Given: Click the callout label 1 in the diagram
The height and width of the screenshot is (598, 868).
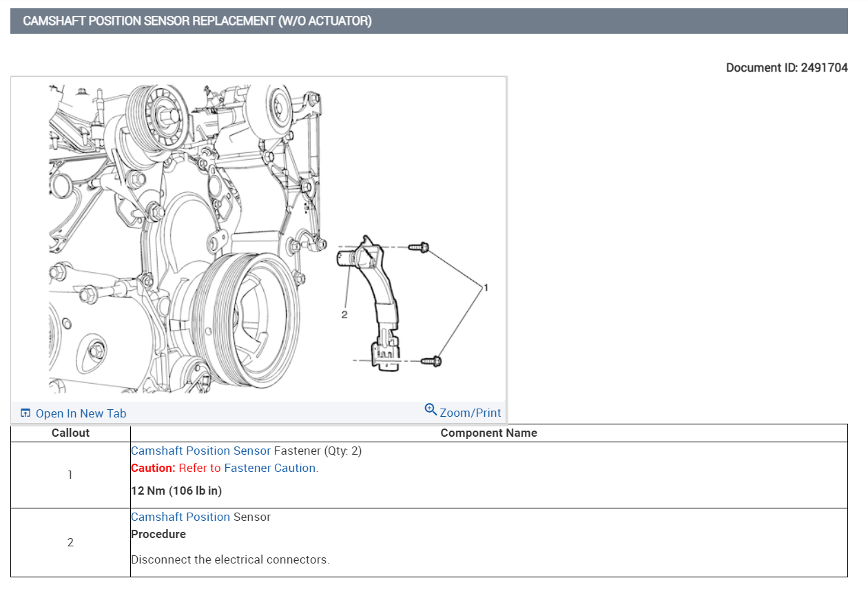Looking at the screenshot, I should coord(486,287).
